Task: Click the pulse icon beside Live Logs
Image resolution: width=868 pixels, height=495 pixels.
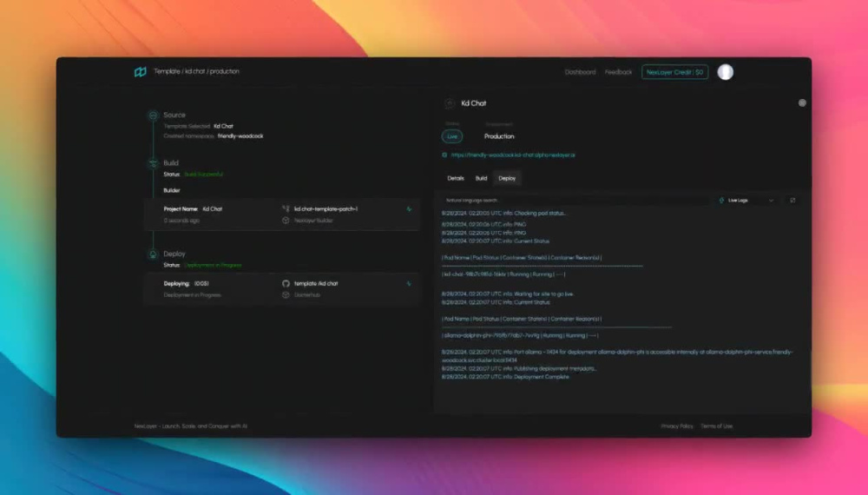Action: [721, 201]
